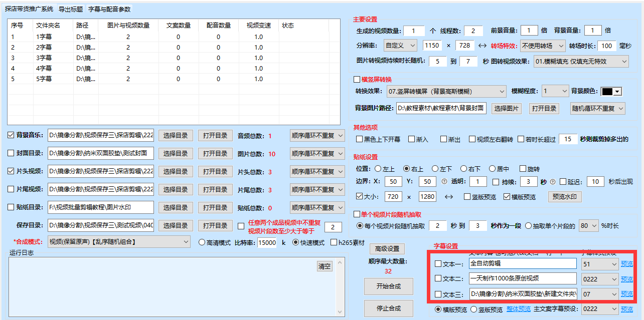The height and width of the screenshot is (320, 644).
Task: Enable the 片尾视频 checkbox
Action: tap(11, 189)
